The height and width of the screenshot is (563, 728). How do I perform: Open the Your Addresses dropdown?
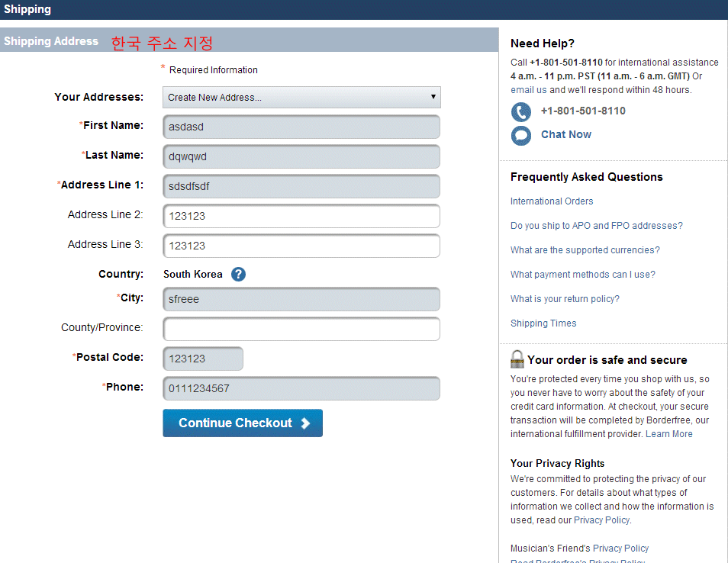[x=301, y=97]
